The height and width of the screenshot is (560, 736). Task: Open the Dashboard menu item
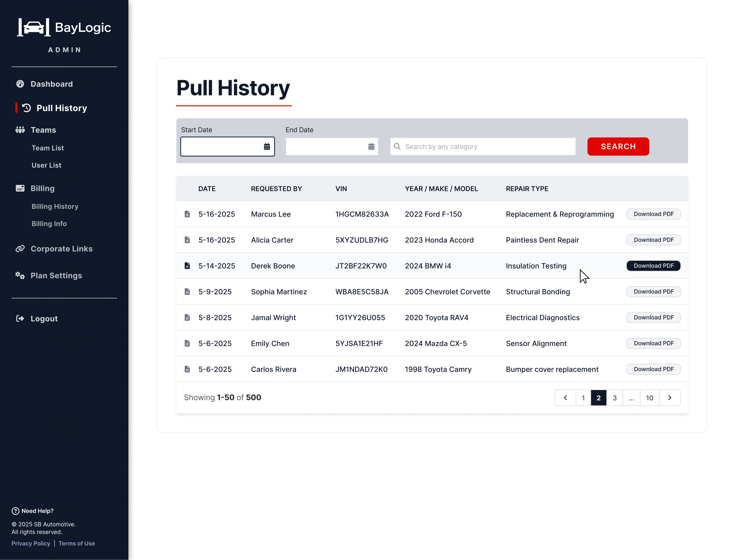click(x=51, y=84)
